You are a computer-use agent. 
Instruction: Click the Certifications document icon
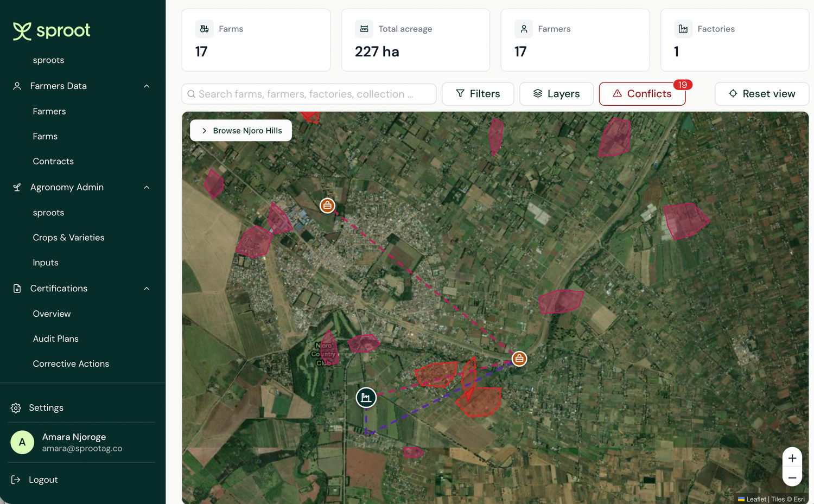17,289
